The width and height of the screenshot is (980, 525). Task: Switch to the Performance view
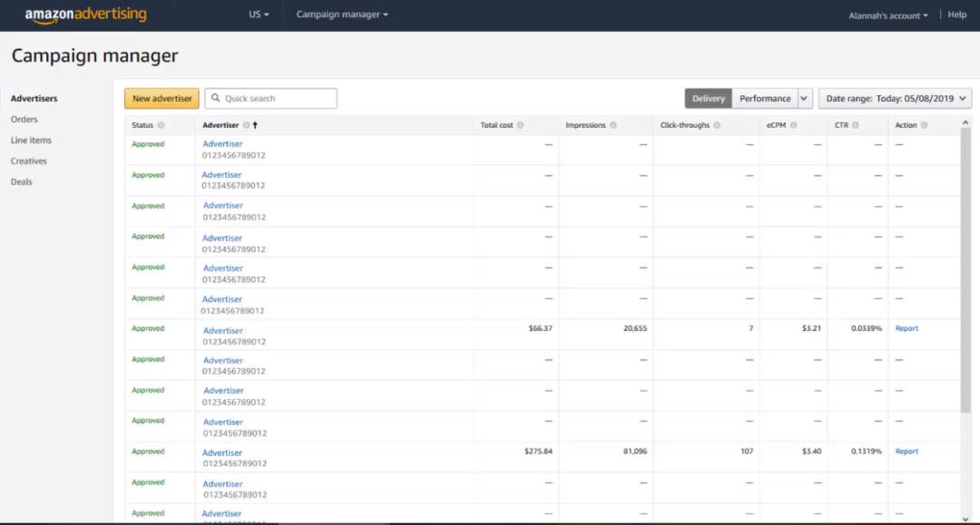(765, 98)
